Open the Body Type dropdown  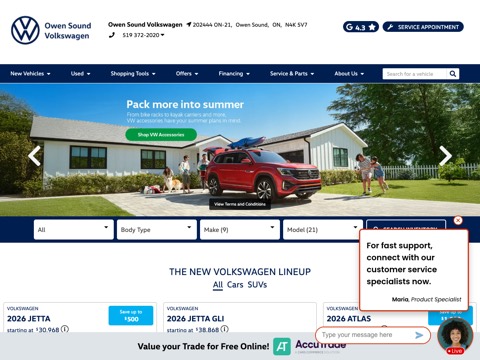coord(157,230)
